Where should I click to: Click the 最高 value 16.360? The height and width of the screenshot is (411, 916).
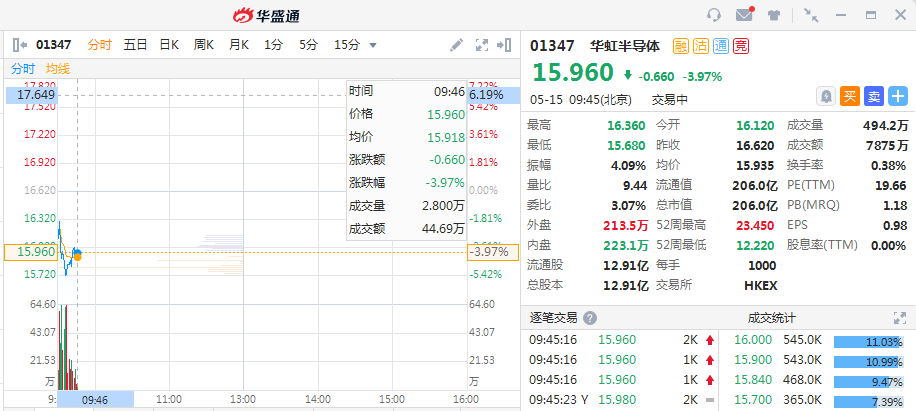point(626,126)
